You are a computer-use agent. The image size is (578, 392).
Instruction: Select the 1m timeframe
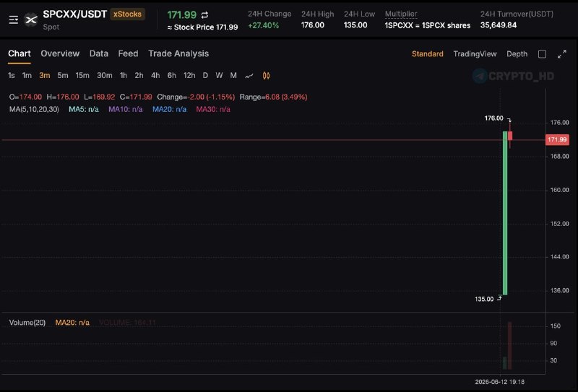pyautogui.click(x=27, y=76)
